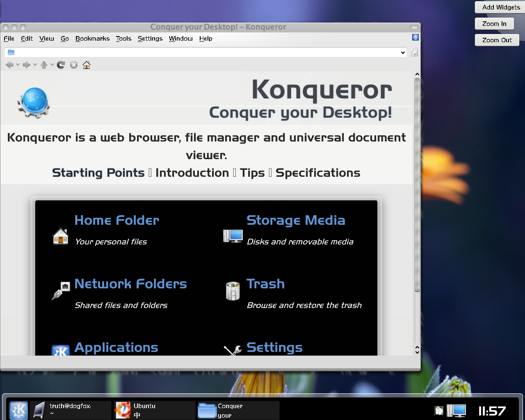Open the Home Folder link
525x420 pixels.
tap(117, 220)
